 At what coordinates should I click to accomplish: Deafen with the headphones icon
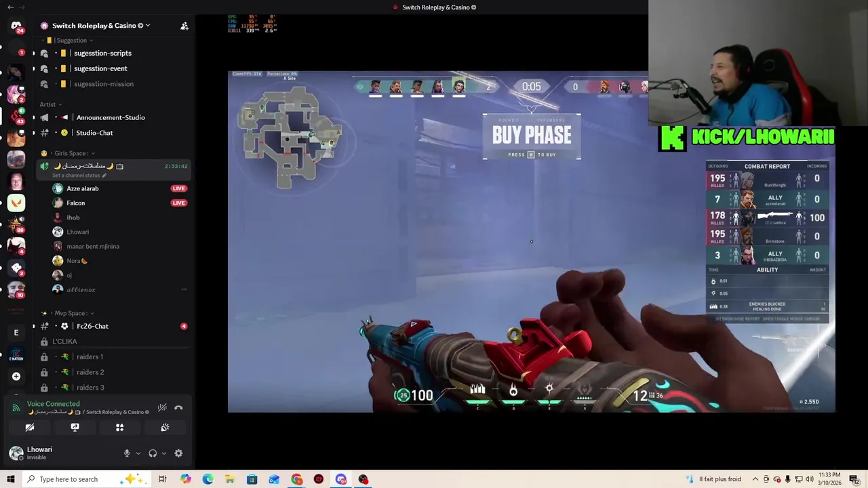153,453
